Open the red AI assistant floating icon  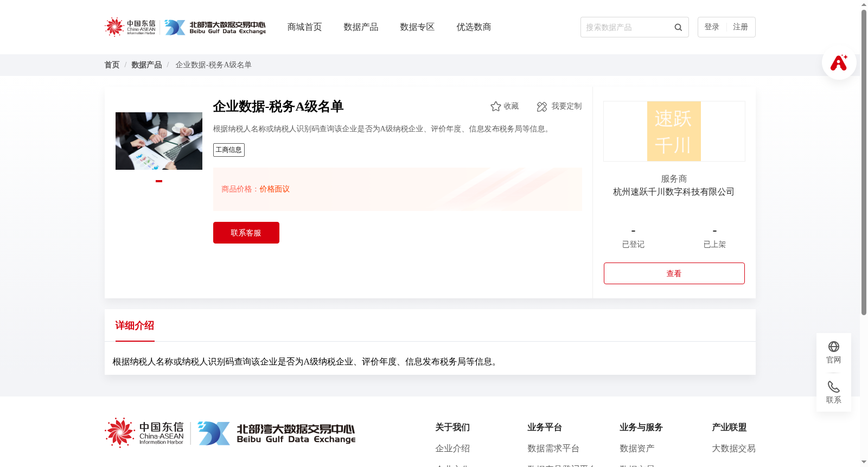click(839, 62)
